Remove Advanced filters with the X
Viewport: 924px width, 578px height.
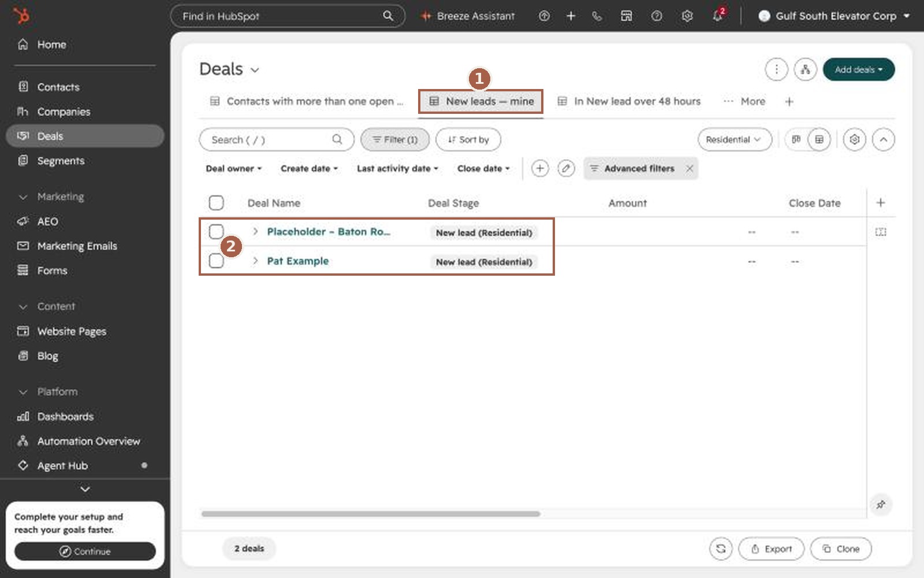click(x=690, y=168)
